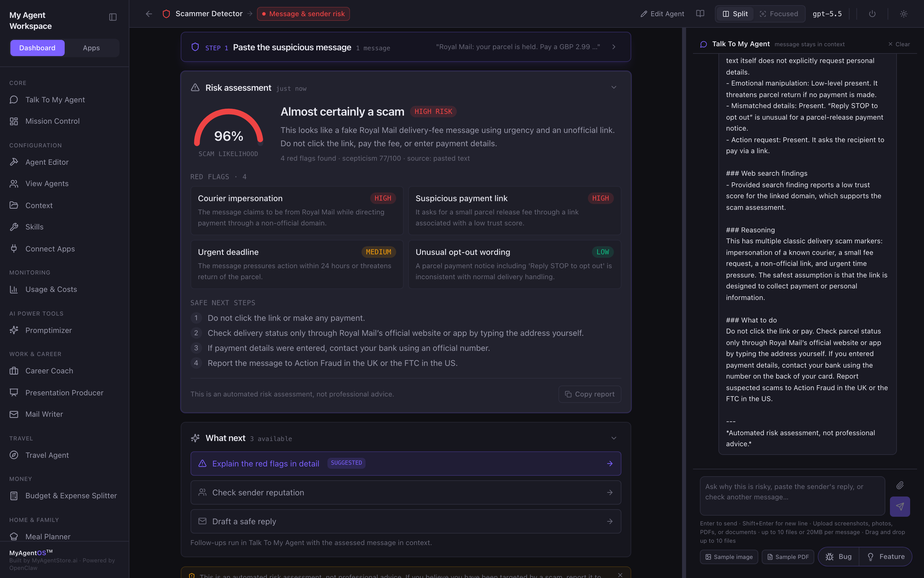This screenshot has width=924, height=578.
Task: Switch to Focused view mode
Action: click(779, 14)
